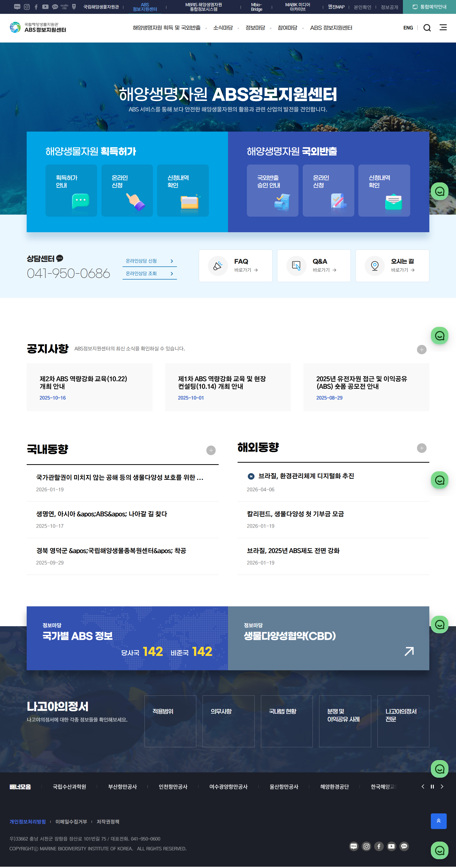The height and width of the screenshot is (868, 456).
Task: Expand 해외동향 list with plus button
Action: click(x=421, y=448)
